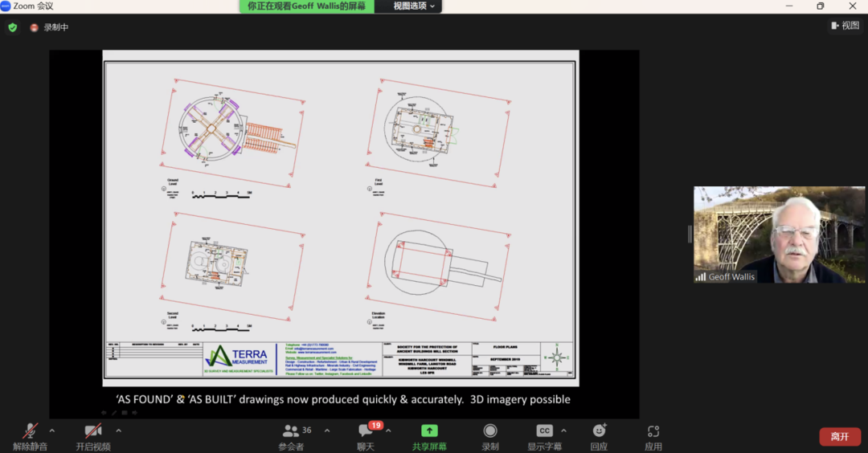Leave the meeting with 离开

tap(840, 436)
